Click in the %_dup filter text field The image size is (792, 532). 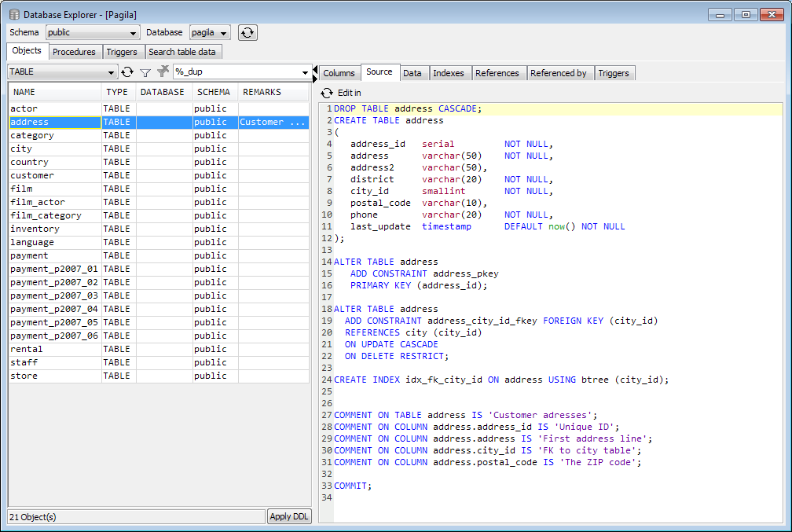pos(236,72)
